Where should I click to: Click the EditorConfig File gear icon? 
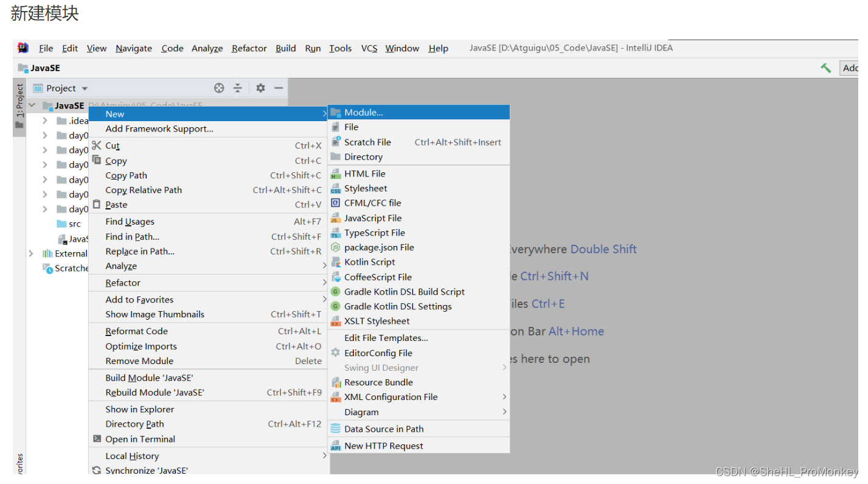click(335, 352)
